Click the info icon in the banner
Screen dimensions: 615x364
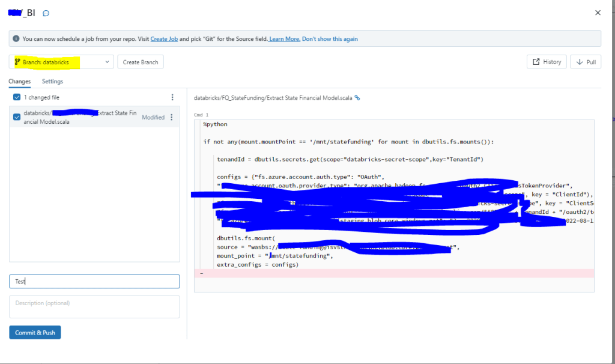(x=16, y=38)
